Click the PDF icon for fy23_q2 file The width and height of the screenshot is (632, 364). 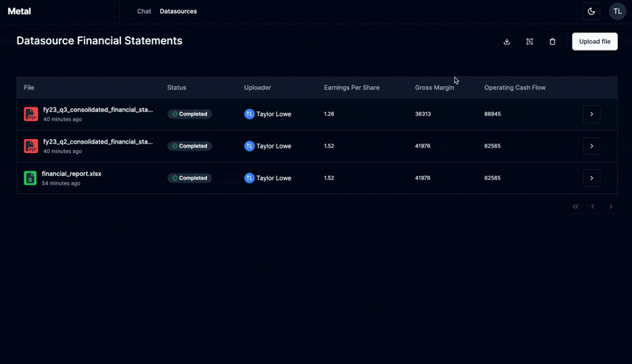point(31,146)
